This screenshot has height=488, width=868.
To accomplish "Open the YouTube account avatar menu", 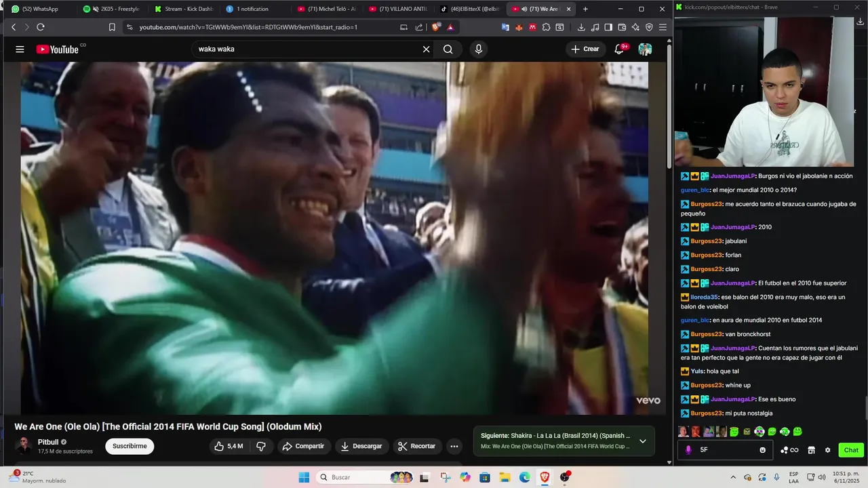I will (645, 49).
